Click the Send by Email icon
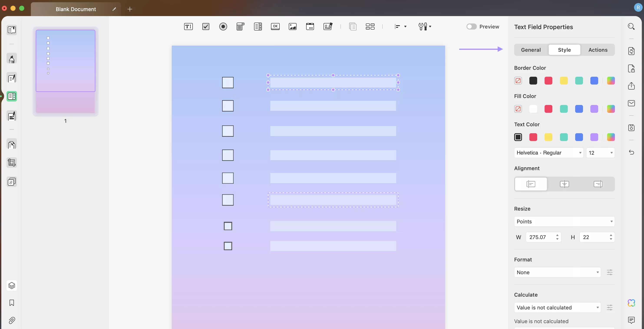644x329 pixels. 631,103
